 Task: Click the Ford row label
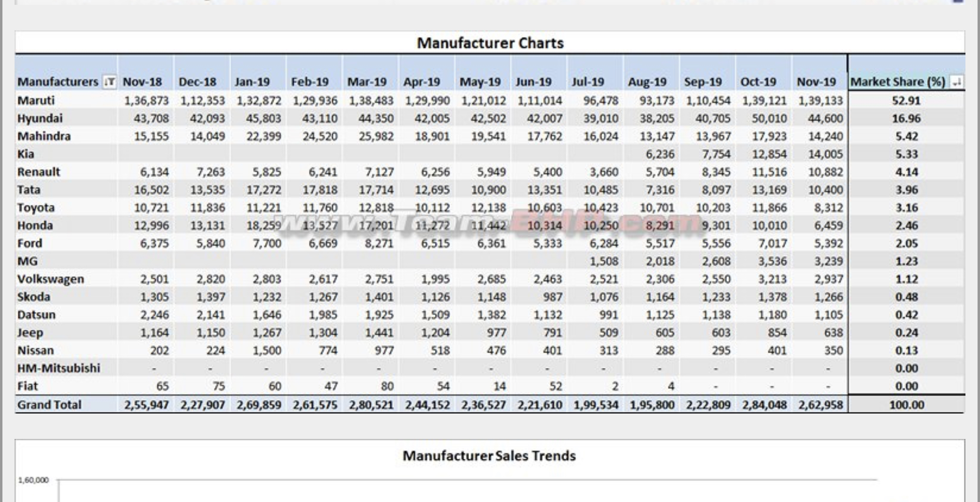(30, 243)
